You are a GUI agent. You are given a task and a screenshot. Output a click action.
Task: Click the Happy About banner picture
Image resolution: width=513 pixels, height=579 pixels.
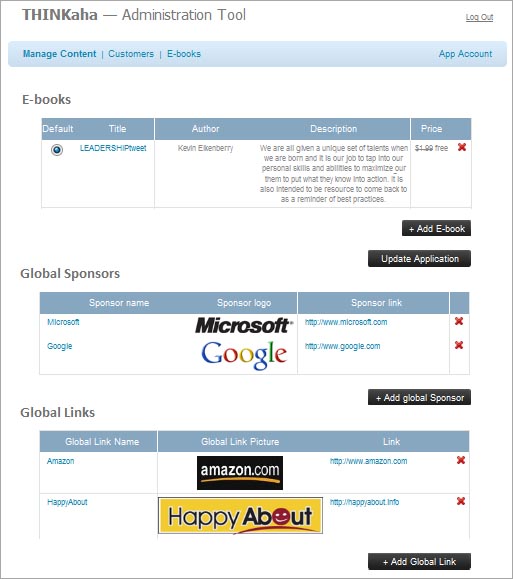coord(240,515)
